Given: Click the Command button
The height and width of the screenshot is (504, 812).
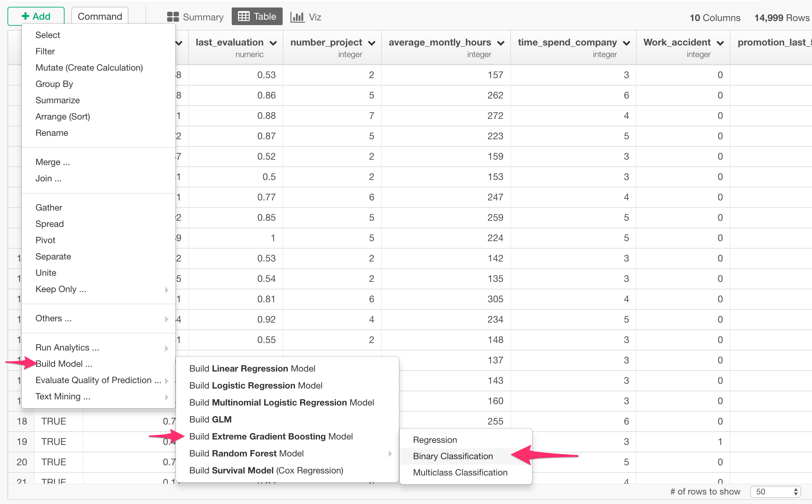Looking at the screenshot, I should click(100, 16).
